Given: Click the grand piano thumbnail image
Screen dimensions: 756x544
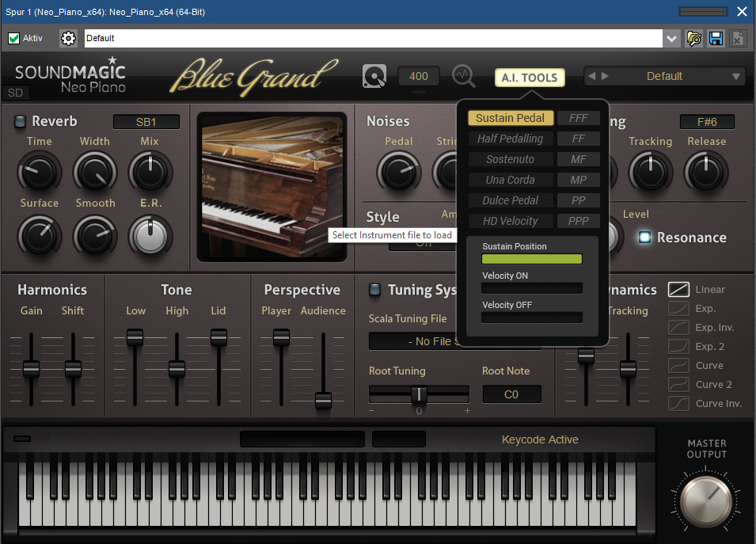Looking at the screenshot, I should (272, 187).
